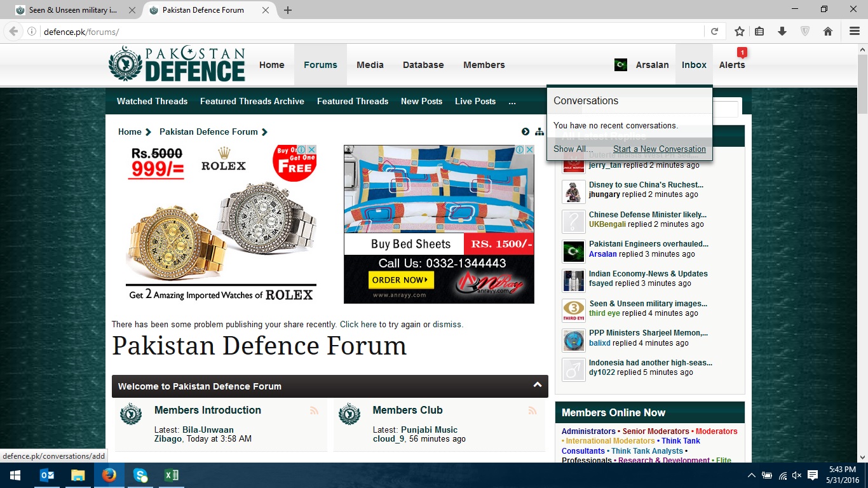Open the Arsalan account menu
This screenshot has height=488, width=868.
pyautogui.click(x=653, y=65)
